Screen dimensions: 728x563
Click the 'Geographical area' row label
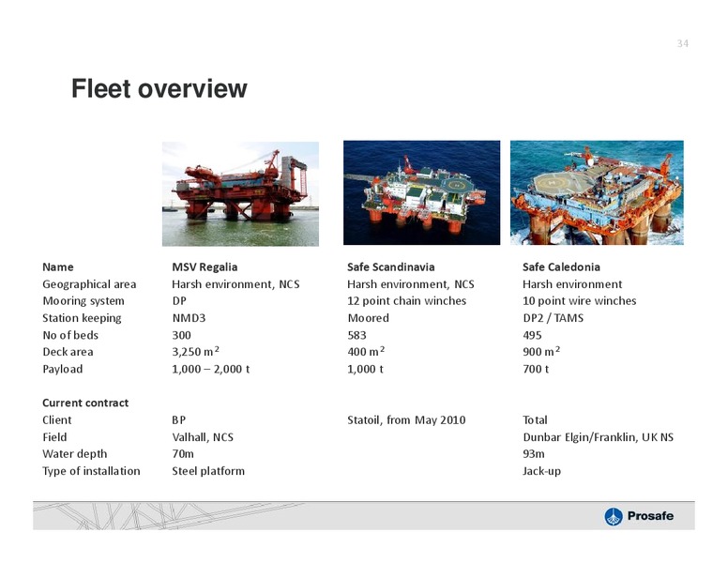pos(90,284)
